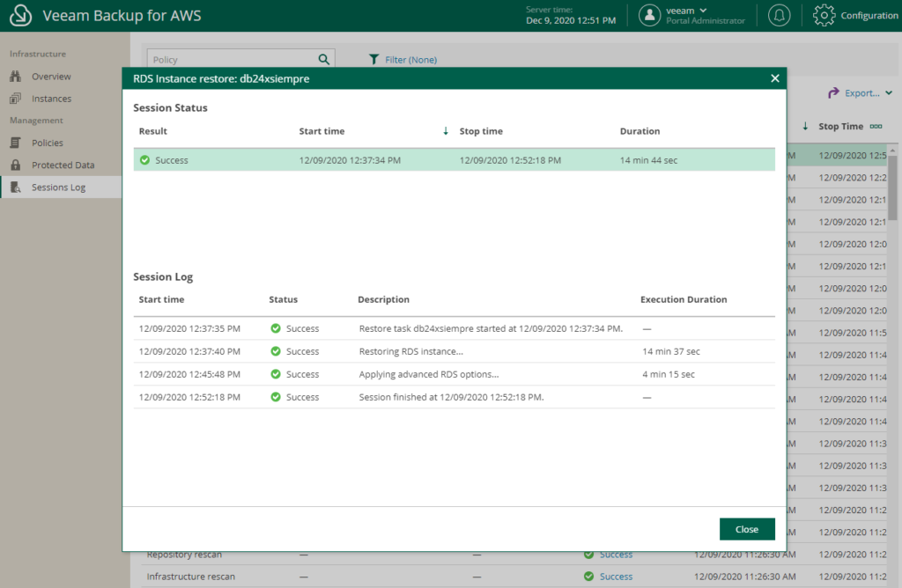Sort by Stop time in Session Status

click(x=481, y=131)
